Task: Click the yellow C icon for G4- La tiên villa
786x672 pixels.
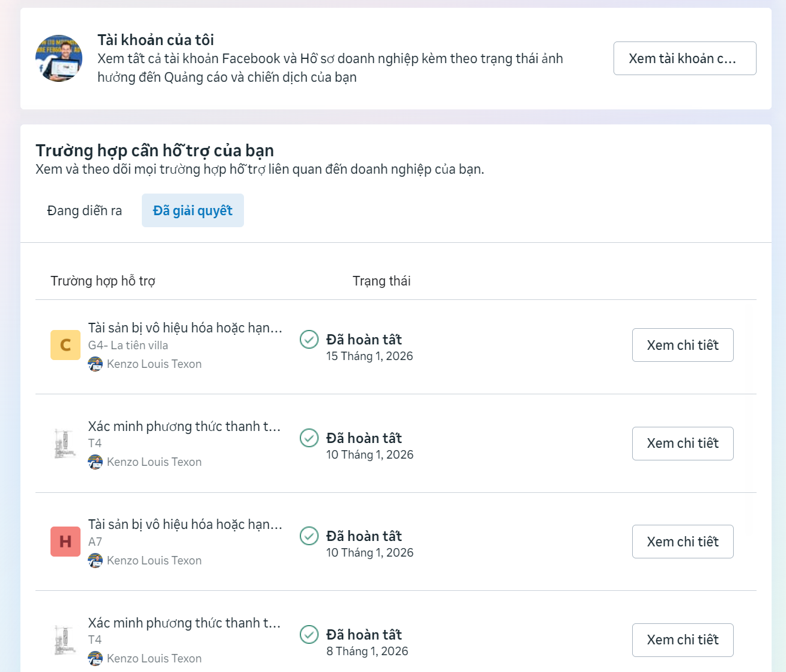Action: tap(65, 345)
